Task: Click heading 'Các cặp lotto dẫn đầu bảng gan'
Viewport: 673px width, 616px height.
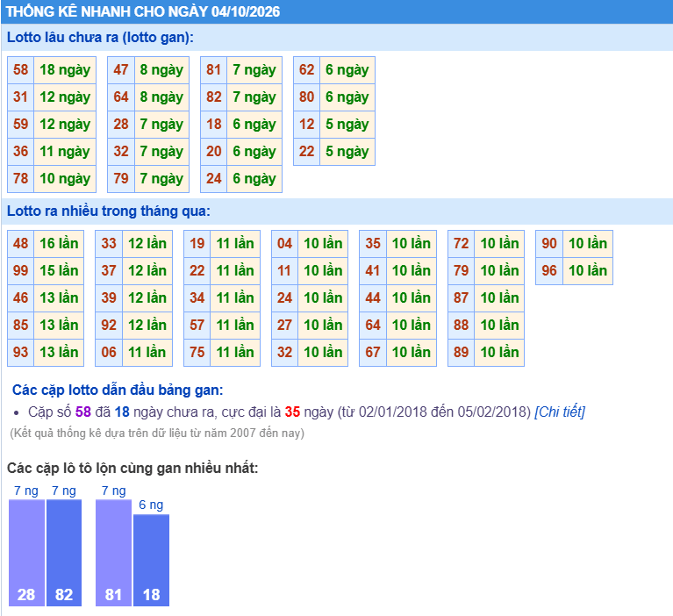Action: tap(118, 390)
